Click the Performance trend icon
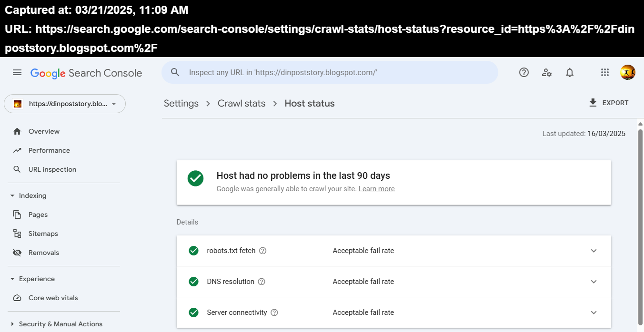The height and width of the screenshot is (332, 644). point(17,150)
